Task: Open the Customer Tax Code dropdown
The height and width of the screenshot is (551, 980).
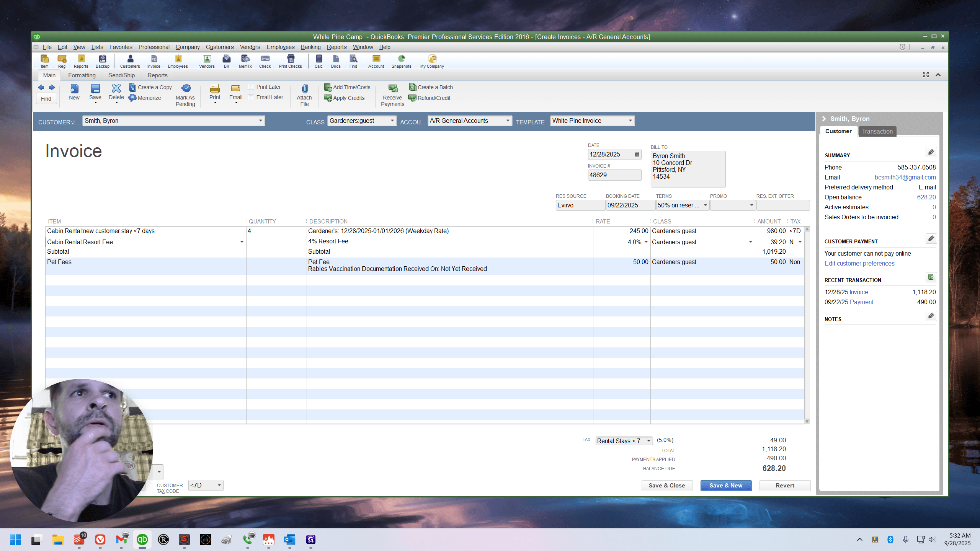Action: [219, 486]
